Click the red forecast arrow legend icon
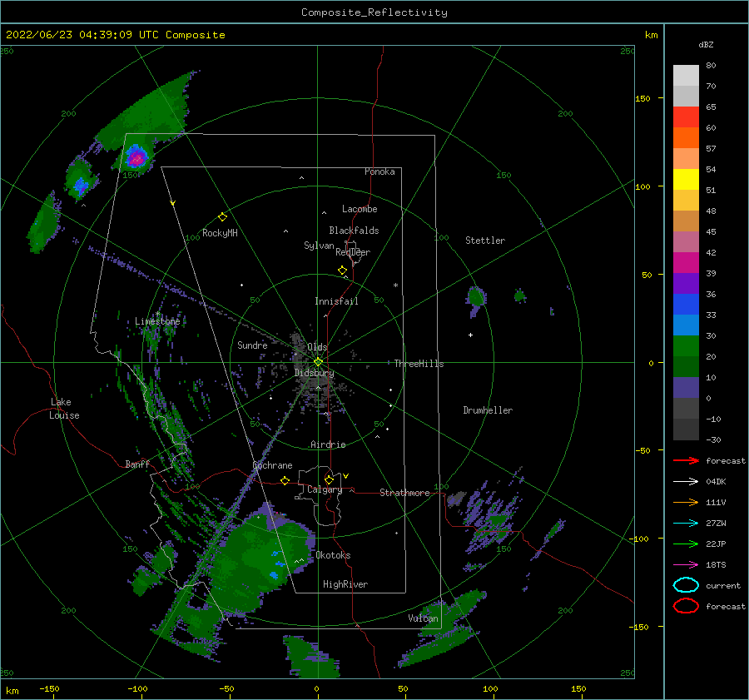The image size is (749, 700). pos(686,460)
